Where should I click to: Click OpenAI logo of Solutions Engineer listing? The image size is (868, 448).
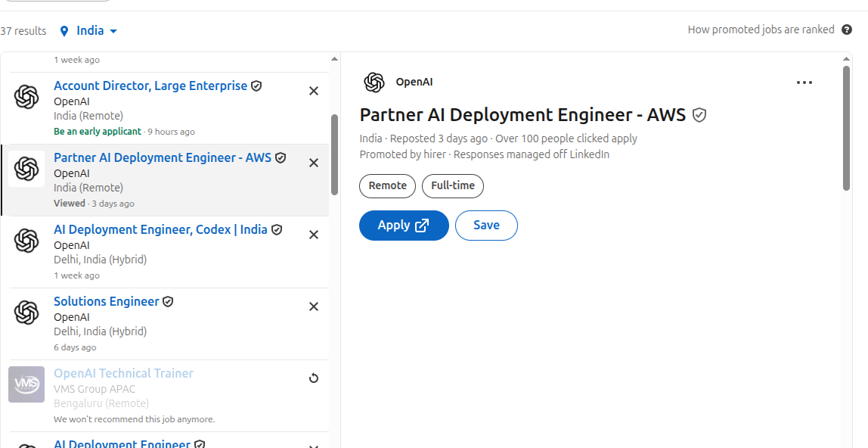coord(26,313)
